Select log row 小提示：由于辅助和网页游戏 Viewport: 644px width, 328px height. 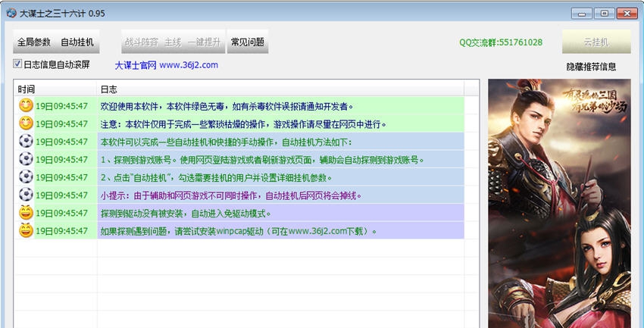point(239,195)
